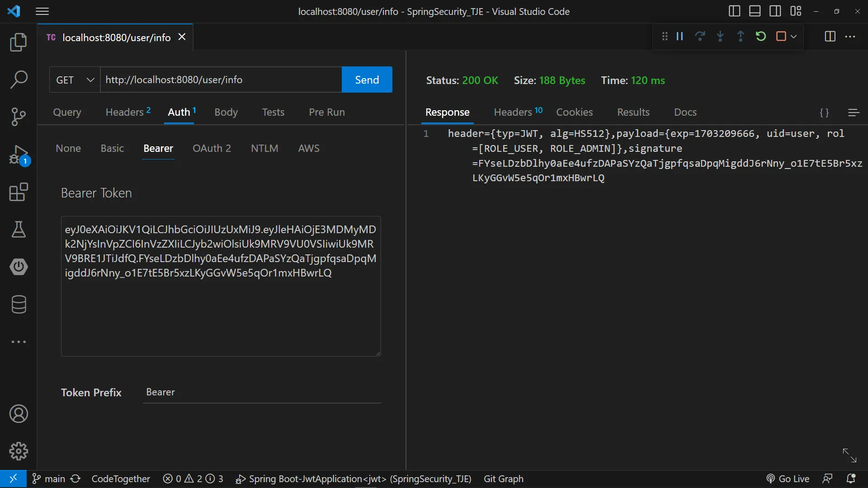Image resolution: width=868 pixels, height=488 pixels.
Task: Switch to the Body request tab
Action: point(226,112)
